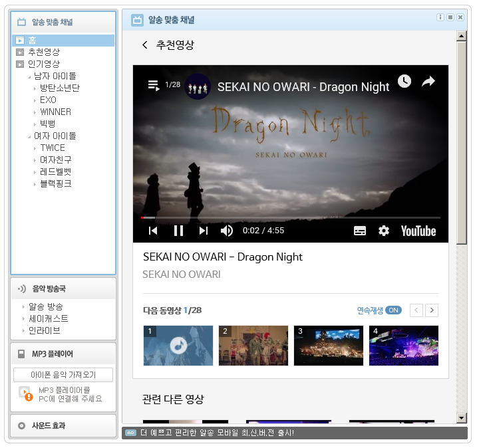Expand the TWICE tree node
477x448 pixels.
point(35,148)
